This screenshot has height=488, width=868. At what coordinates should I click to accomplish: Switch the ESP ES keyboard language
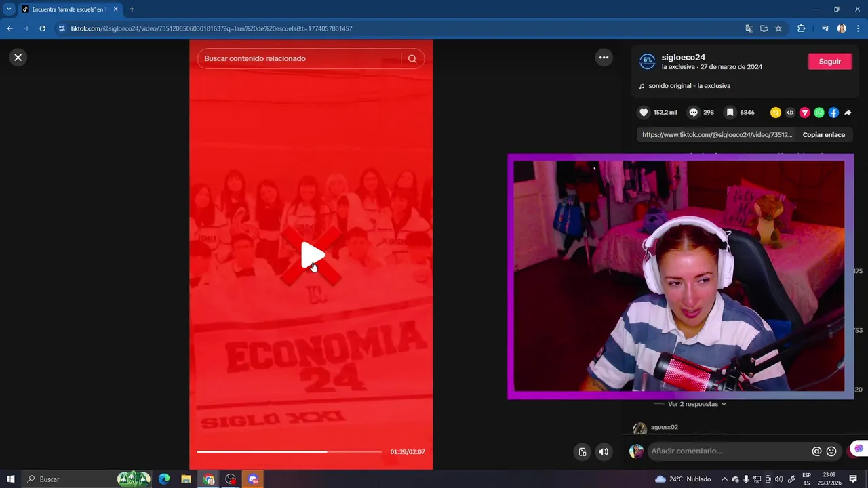pos(807,479)
